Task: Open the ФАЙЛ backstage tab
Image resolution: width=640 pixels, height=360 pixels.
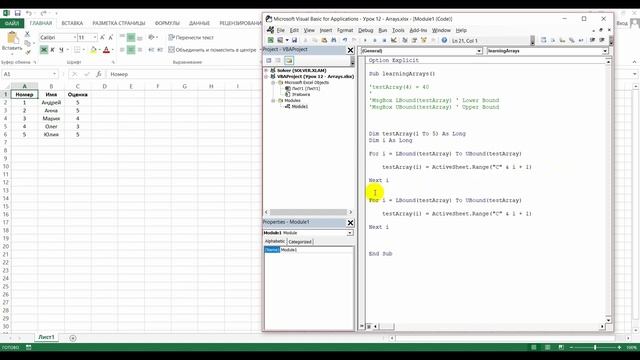Action: coord(12,23)
